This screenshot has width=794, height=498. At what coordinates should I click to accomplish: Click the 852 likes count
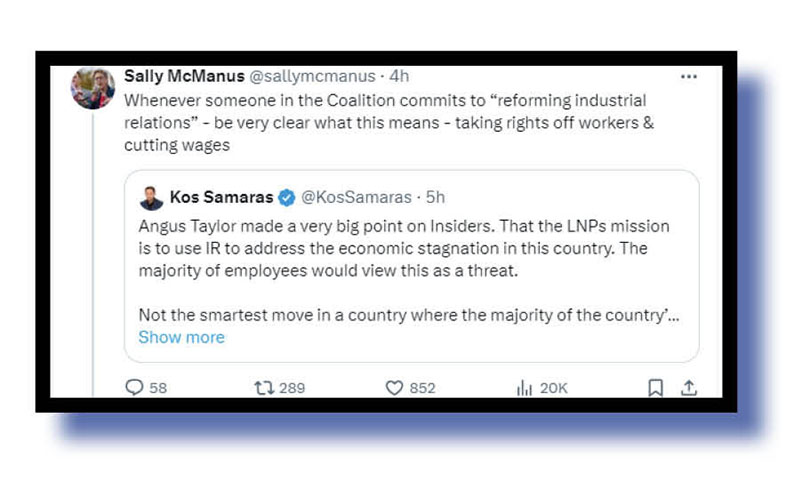[x=422, y=388]
